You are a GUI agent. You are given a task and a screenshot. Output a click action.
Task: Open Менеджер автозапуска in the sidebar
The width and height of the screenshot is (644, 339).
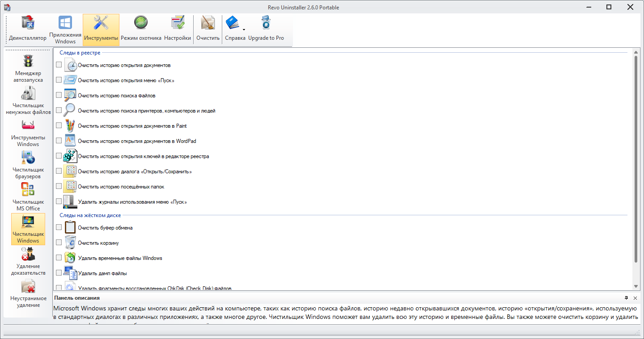(28, 68)
